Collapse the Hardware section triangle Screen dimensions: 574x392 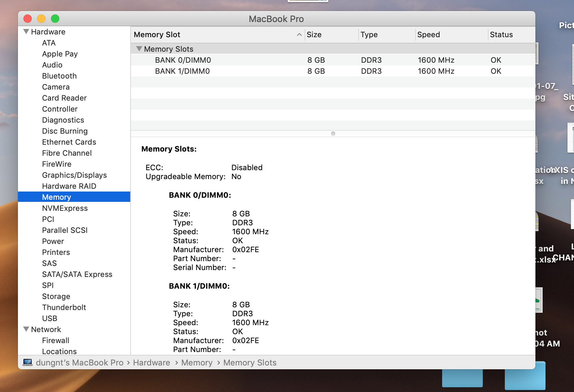(x=26, y=32)
